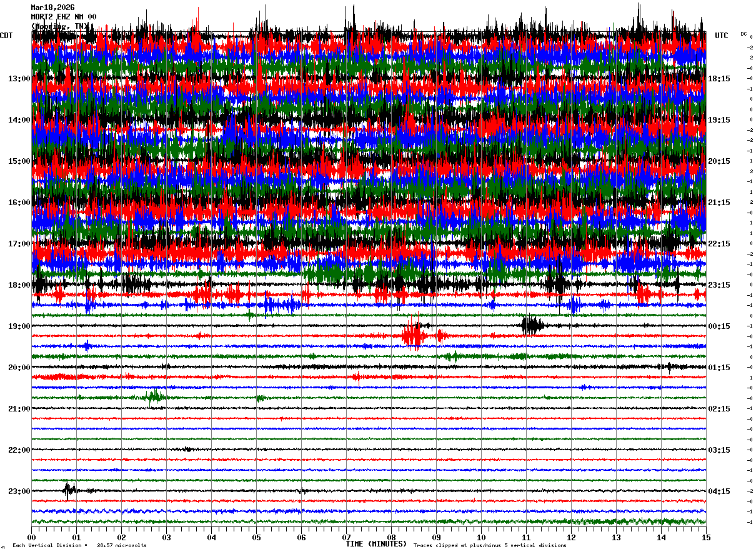Click the UTC timezone label

721,36
